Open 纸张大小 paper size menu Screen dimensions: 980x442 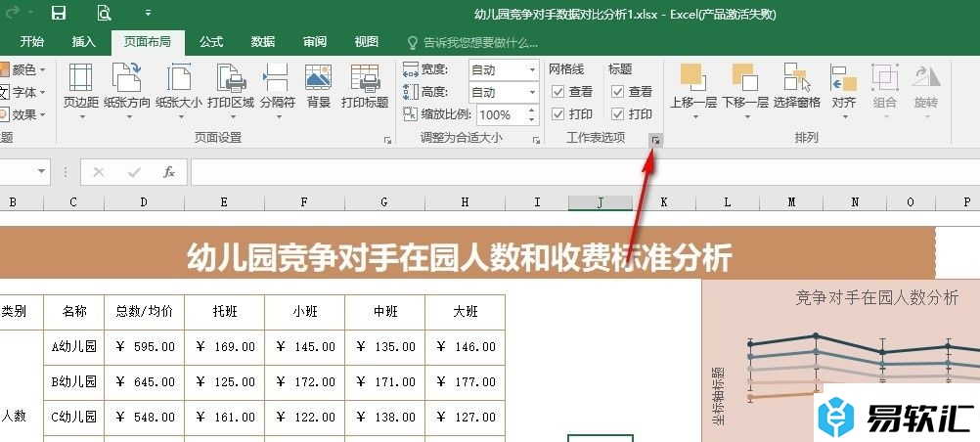coord(179,92)
